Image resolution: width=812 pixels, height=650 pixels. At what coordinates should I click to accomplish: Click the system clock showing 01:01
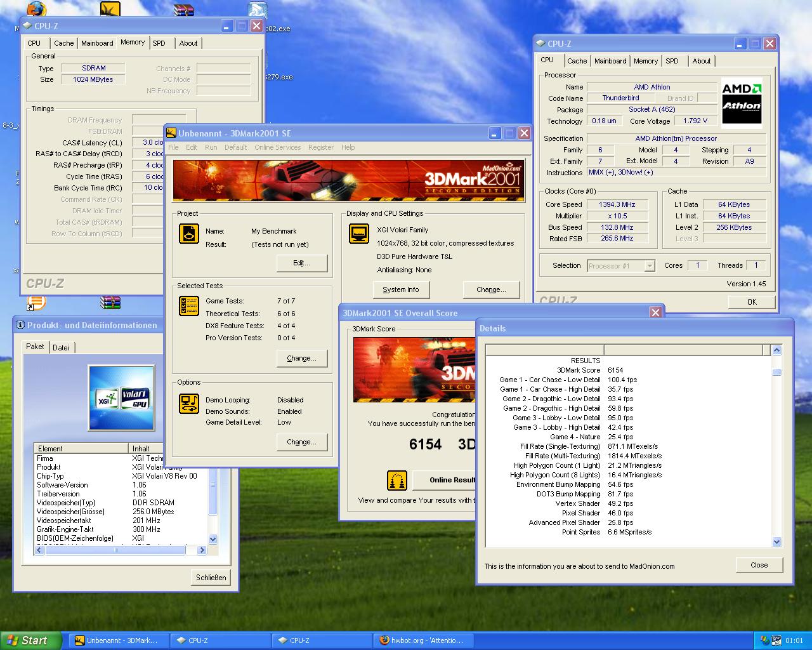click(x=794, y=640)
